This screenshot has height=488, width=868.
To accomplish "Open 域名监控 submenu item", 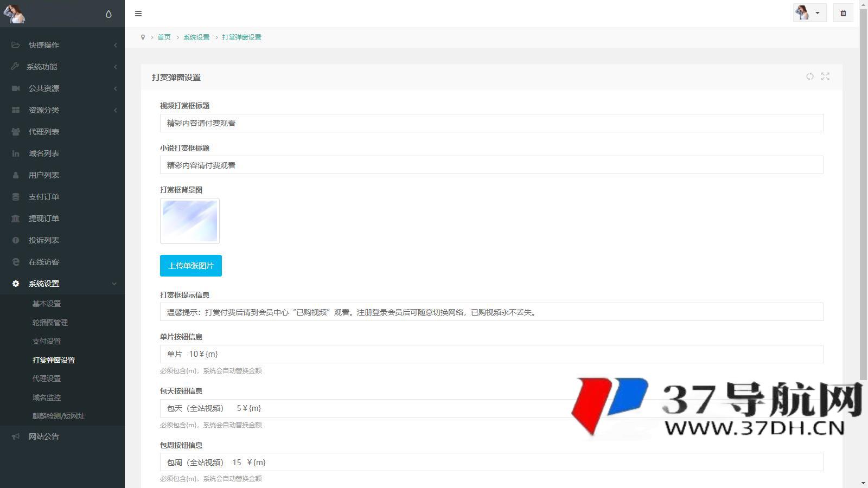I will [47, 397].
